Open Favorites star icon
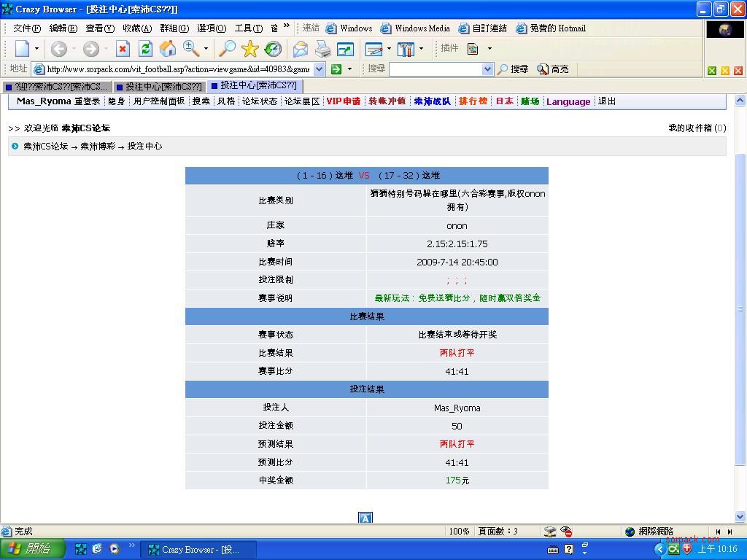This screenshot has width=747, height=560. [250, 49]
